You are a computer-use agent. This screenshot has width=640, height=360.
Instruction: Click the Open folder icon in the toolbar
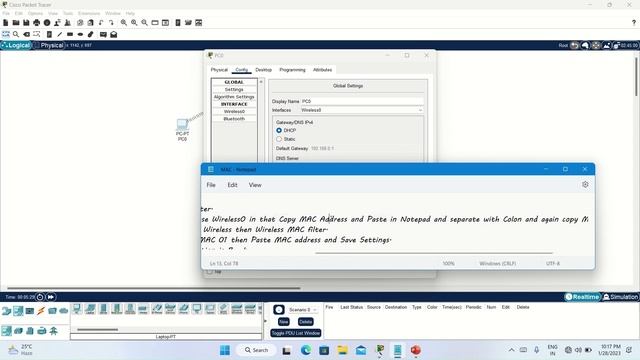click(x=16, y=23)
